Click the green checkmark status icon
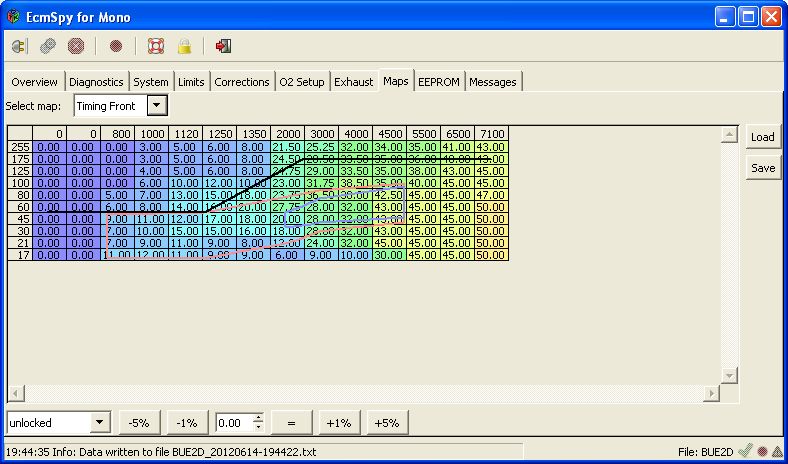Viewport: 788px width, 464px height. 746,452
